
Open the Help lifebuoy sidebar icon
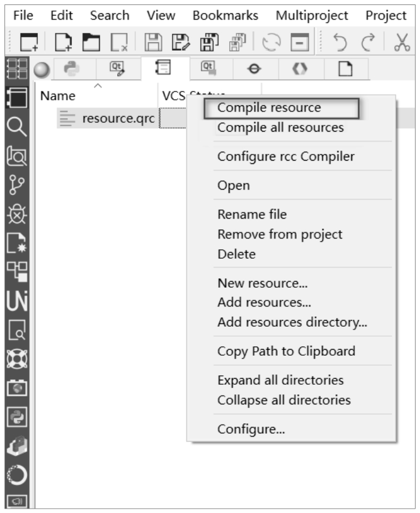(17, 359)
